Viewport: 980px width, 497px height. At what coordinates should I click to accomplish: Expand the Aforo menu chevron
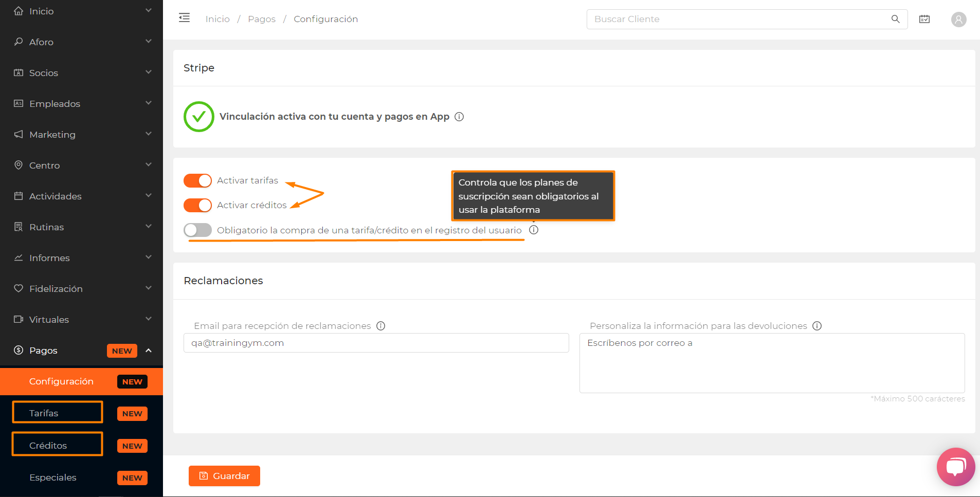(149, 41)
